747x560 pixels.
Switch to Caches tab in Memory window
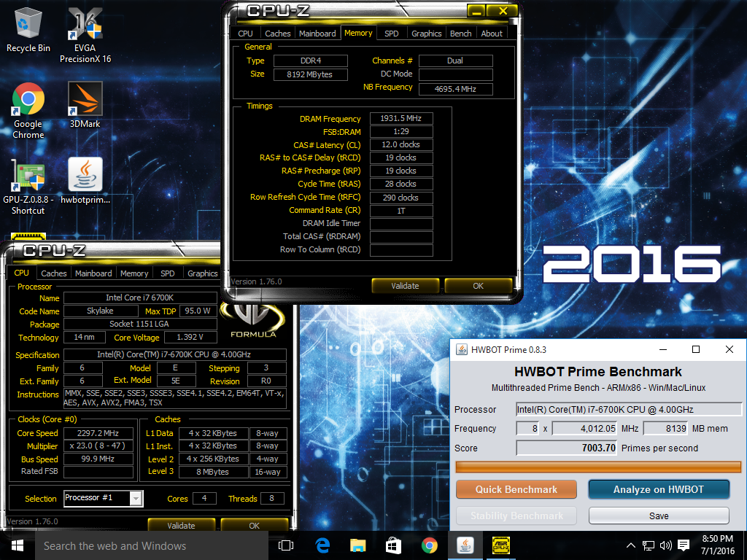(x=278, y=34)
